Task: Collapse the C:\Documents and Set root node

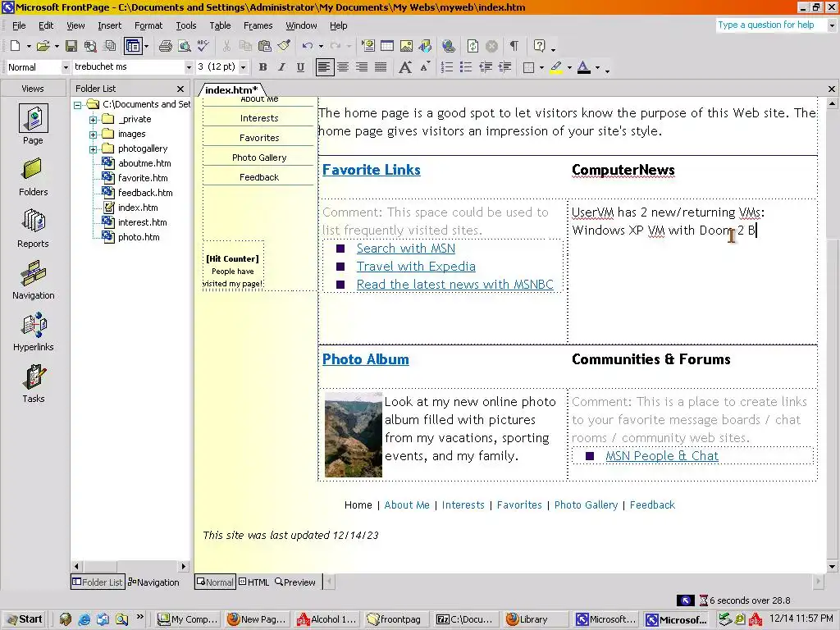Action: [x=78, y=105]
